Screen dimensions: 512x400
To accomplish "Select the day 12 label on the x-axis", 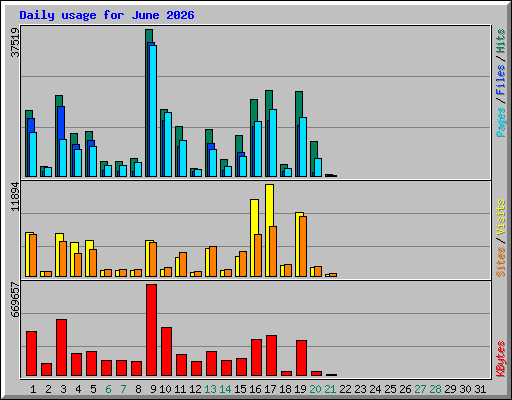I will tap(195, 389).
